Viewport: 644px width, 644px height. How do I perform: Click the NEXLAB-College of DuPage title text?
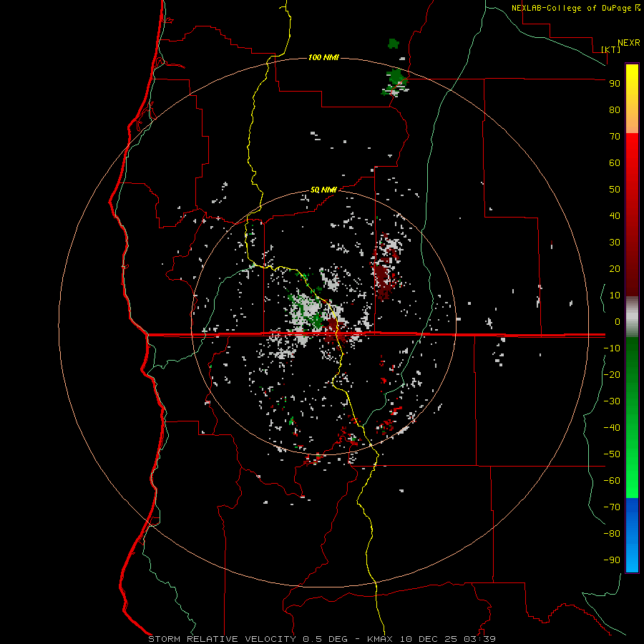(572, 8)
